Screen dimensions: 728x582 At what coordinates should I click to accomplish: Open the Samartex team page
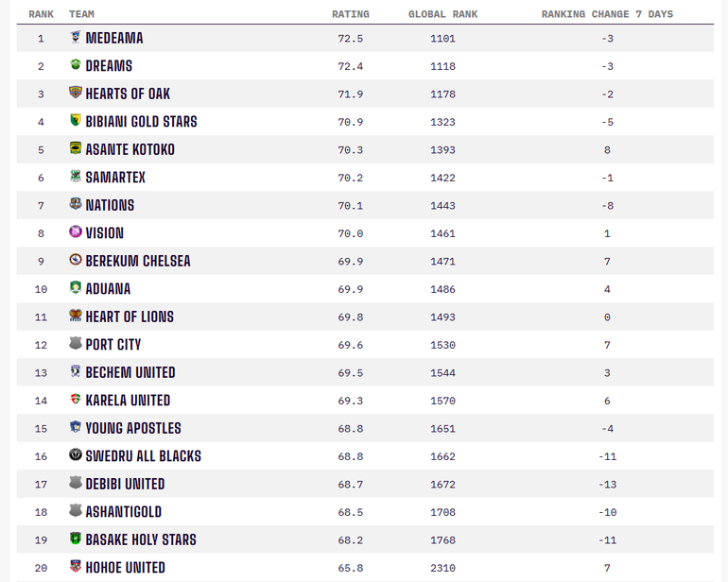[115, 178]
